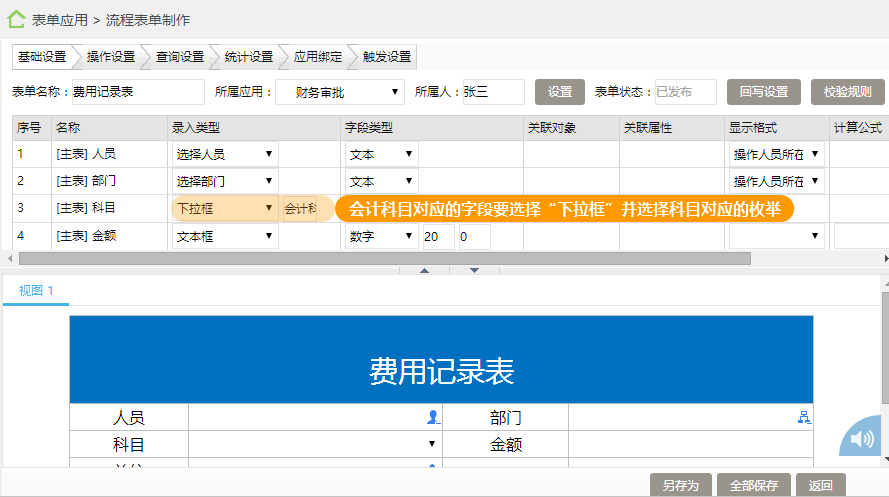Select the 视图 1 tab
The height and width of the screenshot is (497, 889).
36,291
